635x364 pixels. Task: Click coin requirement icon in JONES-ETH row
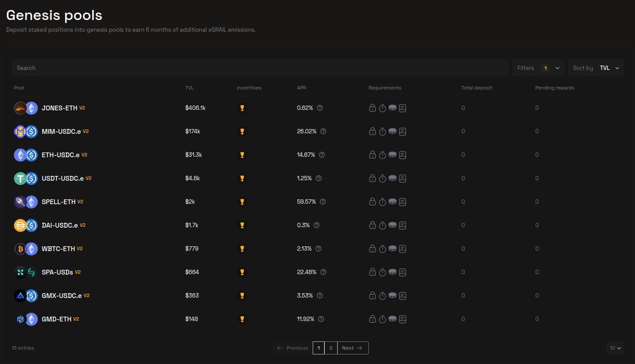click(x=392, y=108)
